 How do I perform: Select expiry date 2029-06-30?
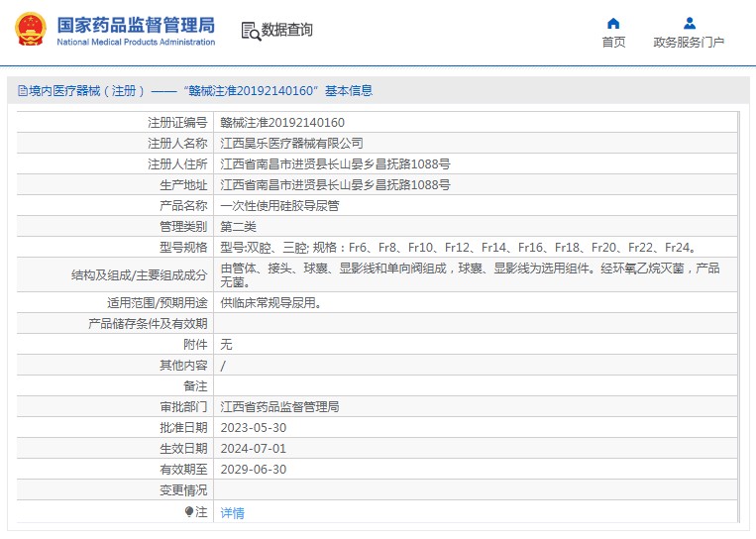click(253, 469)
